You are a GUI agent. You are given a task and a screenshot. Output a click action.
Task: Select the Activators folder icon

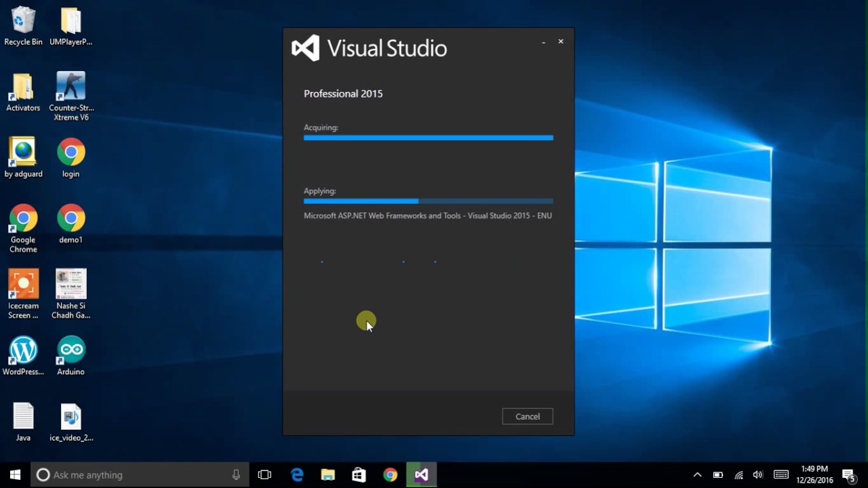23,91
